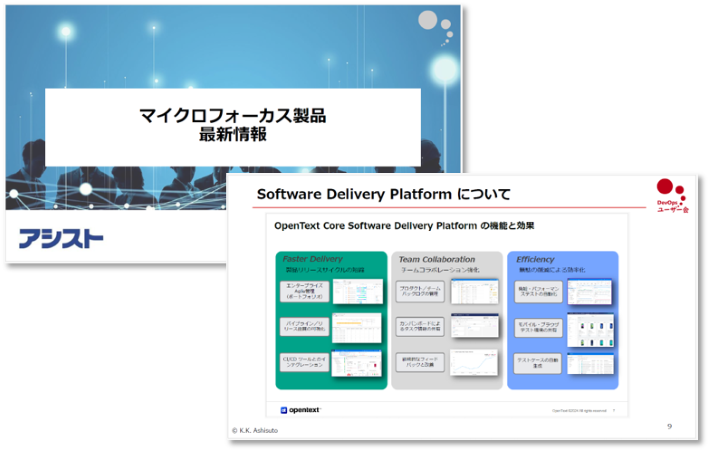Click the Software Delivery Platform slide title
This screenshot has height=452, width=710.
click(x=384, y=194)
